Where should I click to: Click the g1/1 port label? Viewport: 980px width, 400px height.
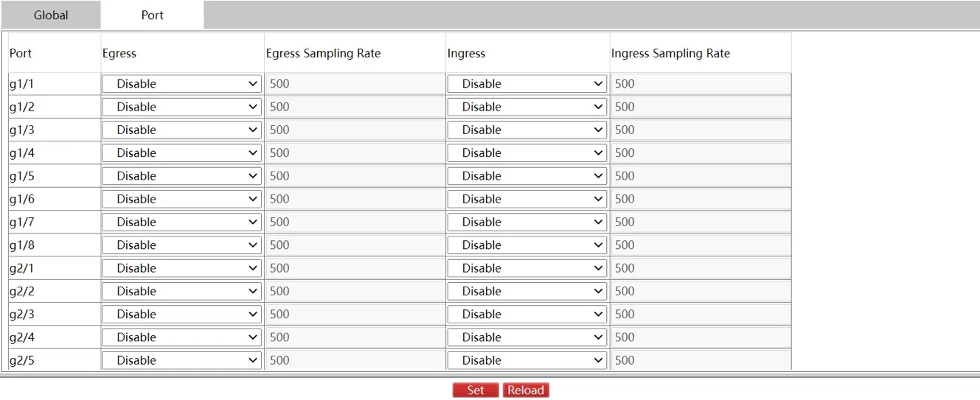[x=21, y=84]
